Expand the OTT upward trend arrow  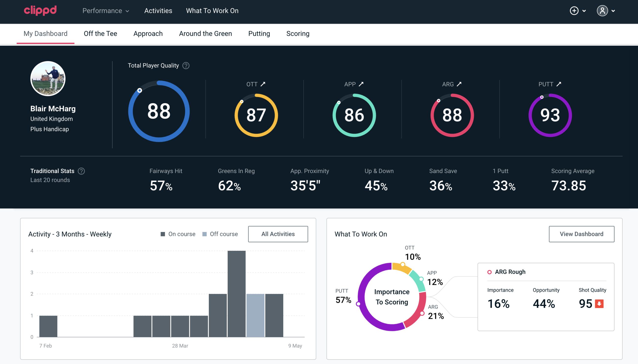click(263, 84)
